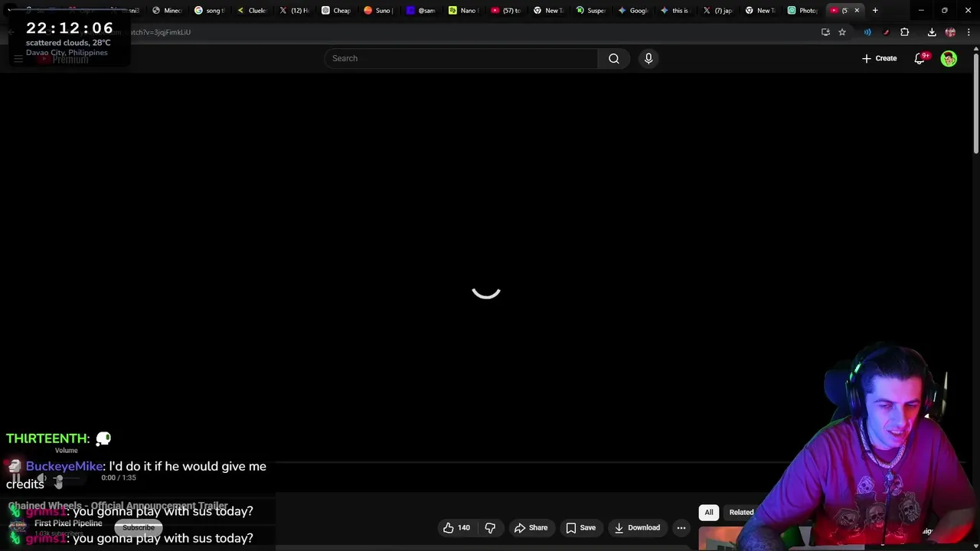Switch to the Nano tab
980x551 pixels.
462,10
